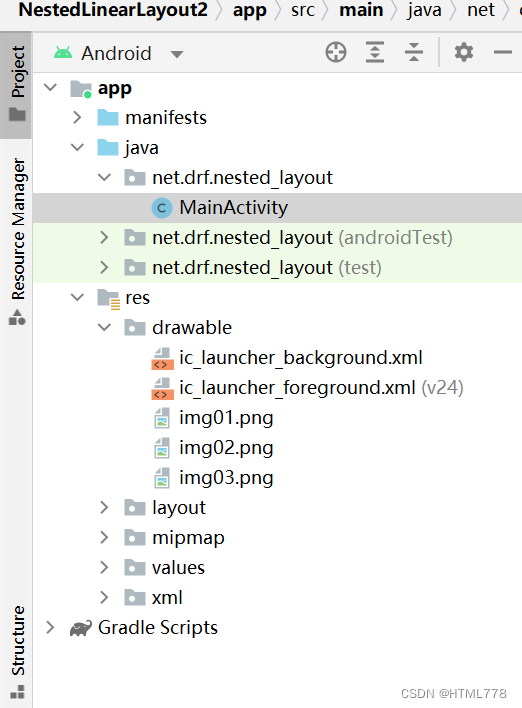Collapse the first net.drf.nested_layout package
This screenshot has height=708, width=522.
coord(105,177)
